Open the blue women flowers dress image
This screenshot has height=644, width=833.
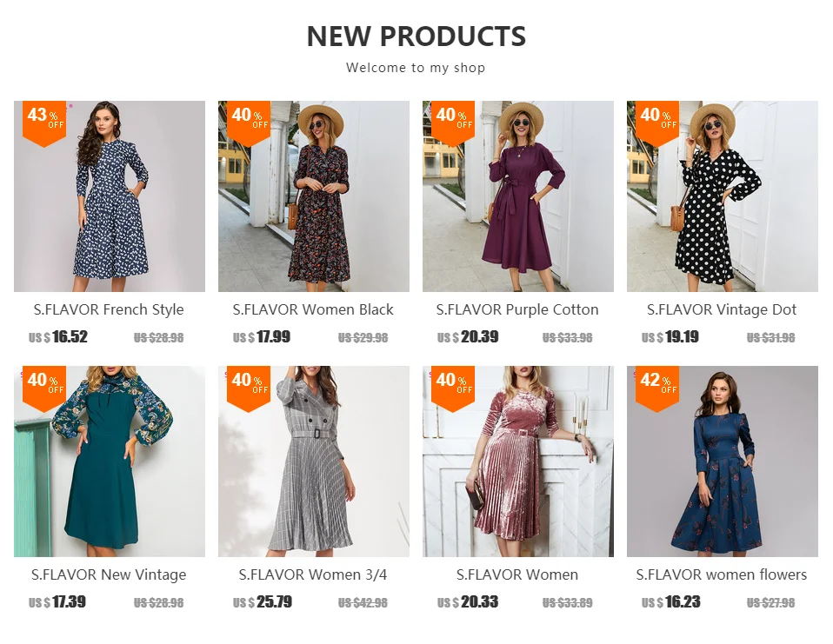723,461
